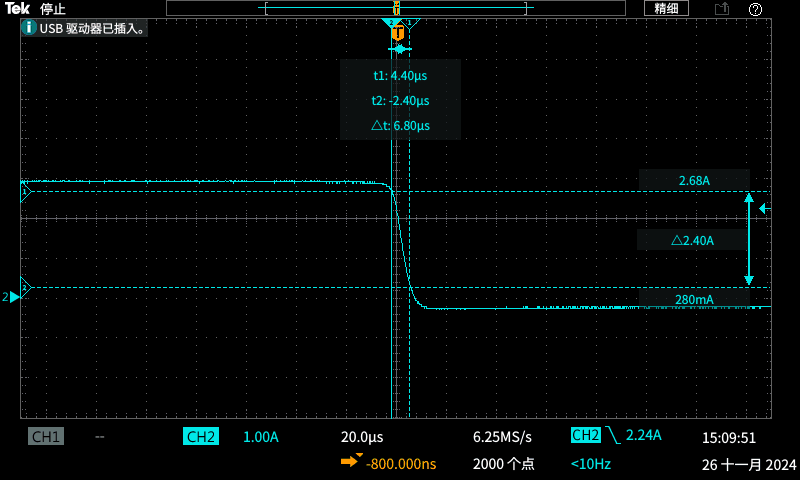This screenshot has width=800, height=480.
Task: Select the 2.68A upper cursor readout
Action: coord(693,181)
